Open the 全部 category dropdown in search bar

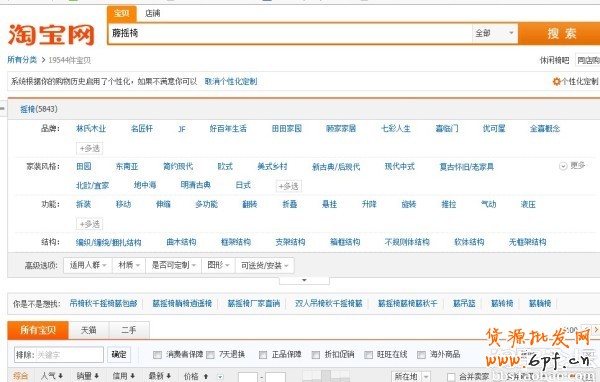point(495,33)
